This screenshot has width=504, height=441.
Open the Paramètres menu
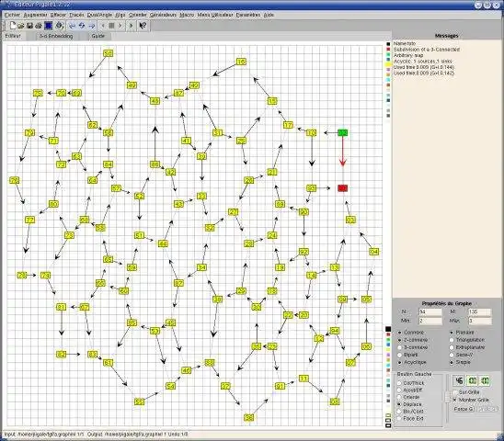click(248, 15)
